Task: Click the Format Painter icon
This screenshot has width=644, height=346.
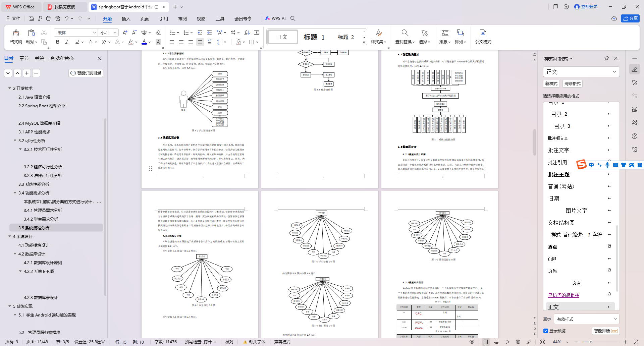Action: (x=16, y=33)
